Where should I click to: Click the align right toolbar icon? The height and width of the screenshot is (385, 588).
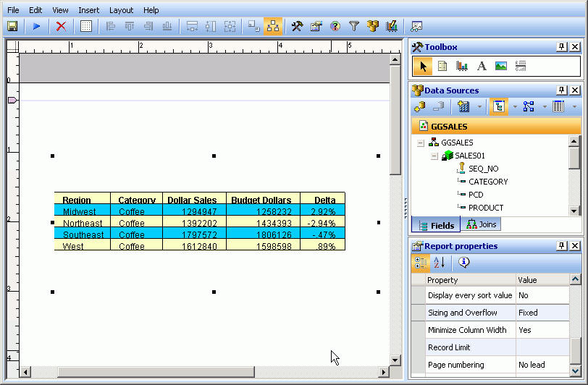click(148, 26)
